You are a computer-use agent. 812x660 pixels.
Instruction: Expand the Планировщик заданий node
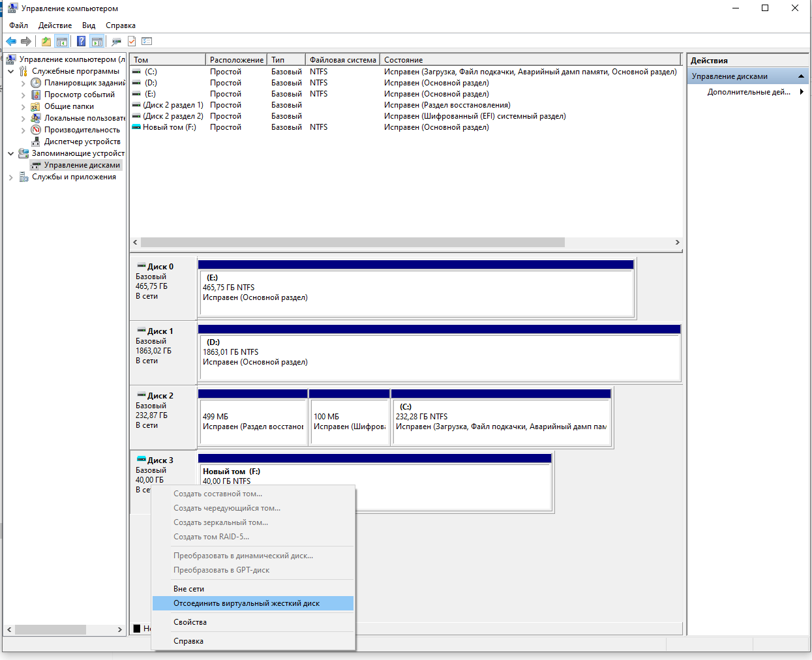[23, 83]
